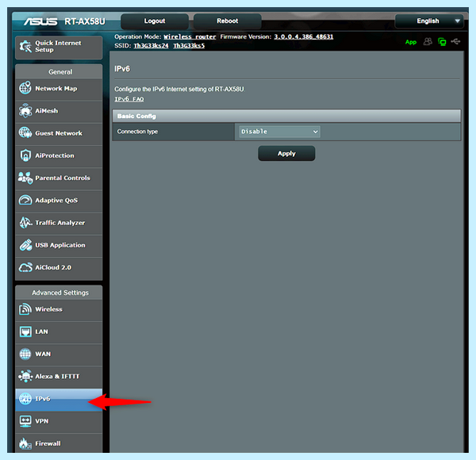Click the General section heading
Image resolution: width=476 pixels, height=460 pixels.
pyautogui.click(x=59, y=71)
